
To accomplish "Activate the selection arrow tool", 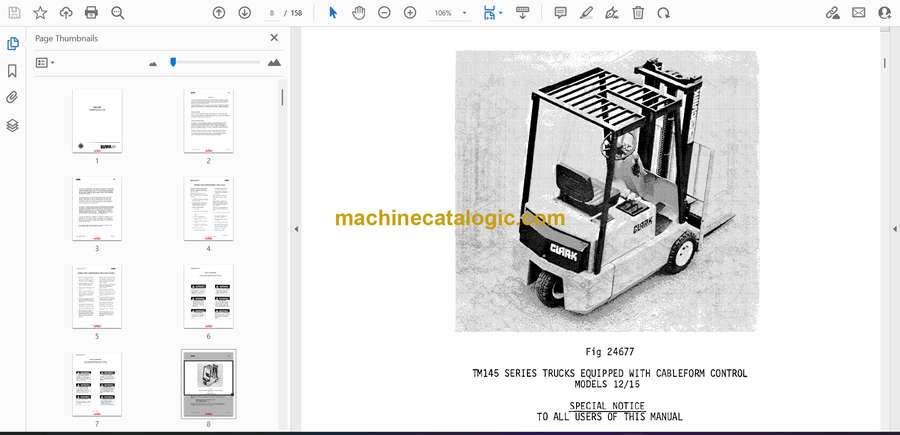I will 333,13.
